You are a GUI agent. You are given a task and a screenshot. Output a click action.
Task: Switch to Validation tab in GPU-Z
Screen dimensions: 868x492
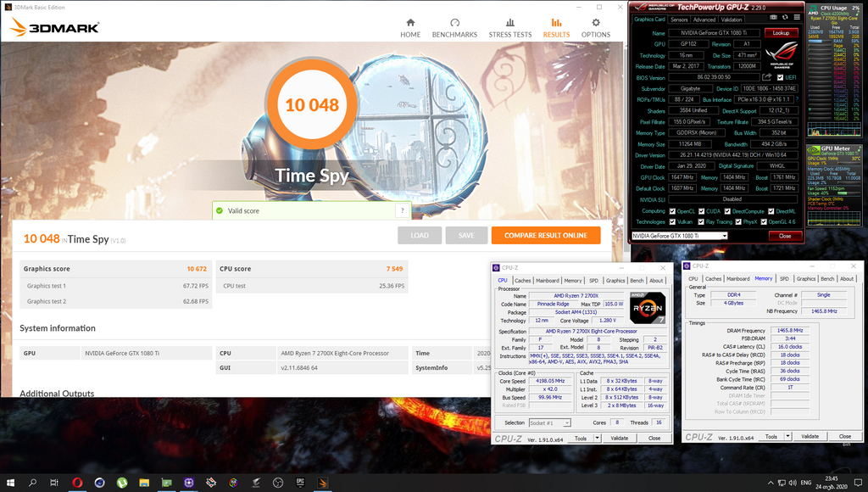(x=732, y=20)
